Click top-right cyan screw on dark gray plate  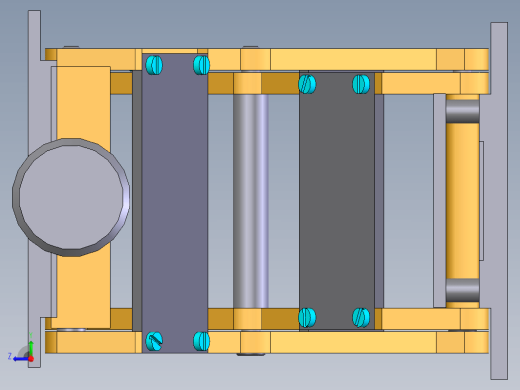[x=361, y=84]
